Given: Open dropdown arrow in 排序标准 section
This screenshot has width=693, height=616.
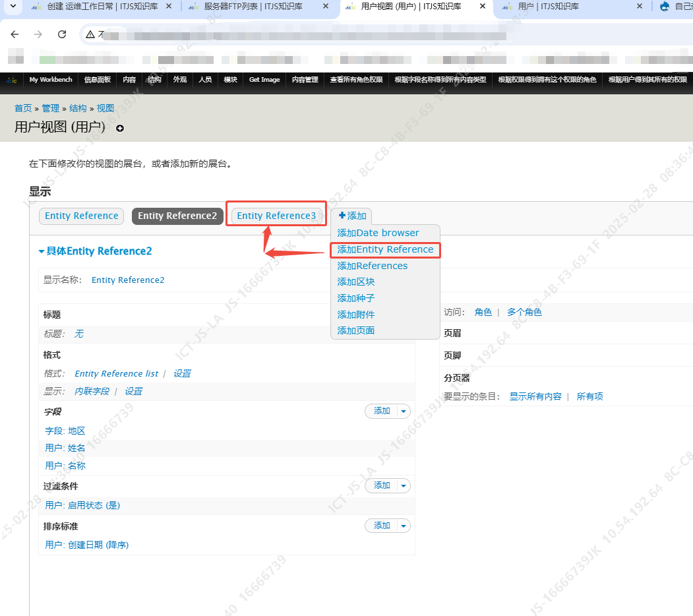Looking at the screenshot, I should [404, 526].
